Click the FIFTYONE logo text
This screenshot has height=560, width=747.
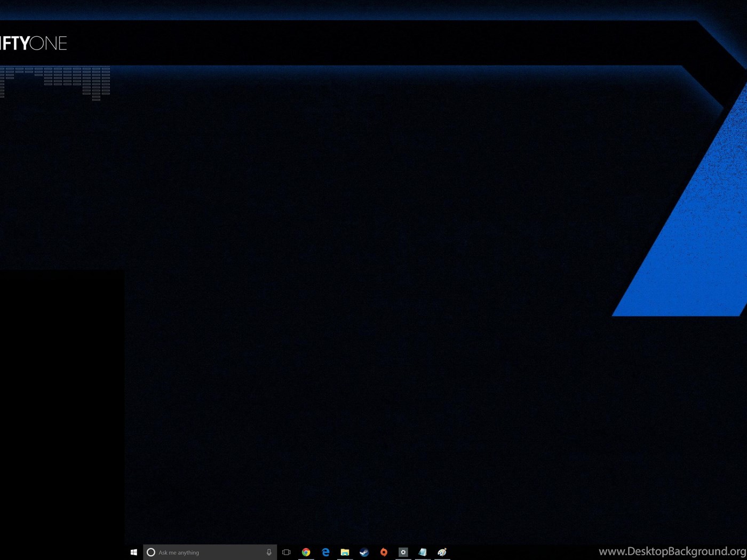[x=33, y=43]
